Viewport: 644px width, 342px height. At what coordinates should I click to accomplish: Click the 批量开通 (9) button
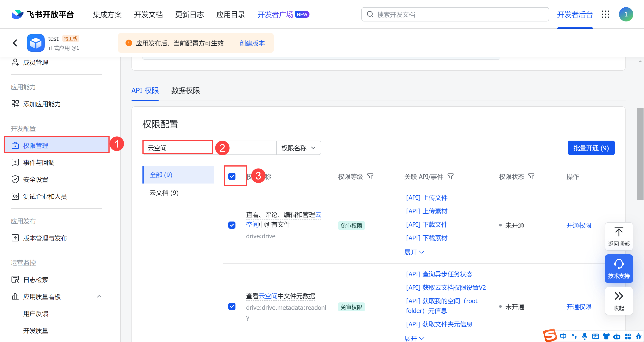(x=591, y=148)
